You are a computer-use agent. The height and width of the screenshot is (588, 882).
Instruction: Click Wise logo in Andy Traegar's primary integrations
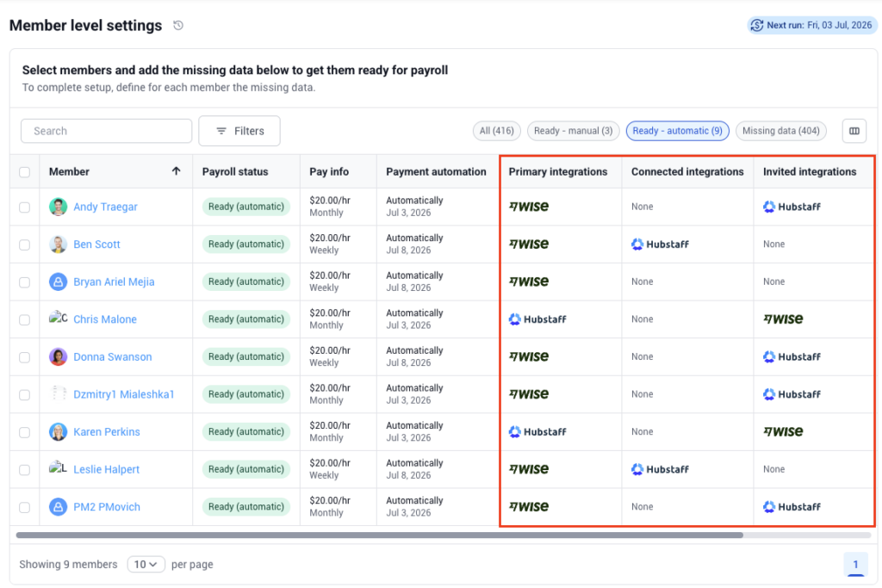coord(529,207)
